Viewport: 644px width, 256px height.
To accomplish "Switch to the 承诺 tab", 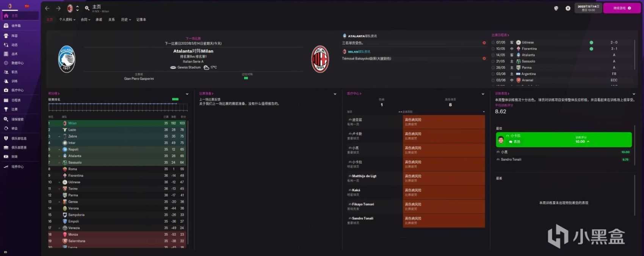I will click(99, 20).
